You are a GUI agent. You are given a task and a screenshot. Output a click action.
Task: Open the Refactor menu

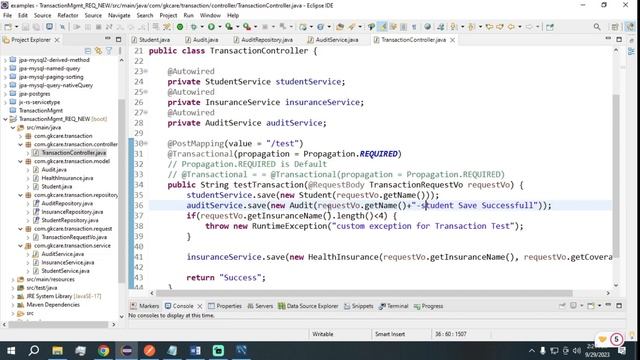[68, 15]
